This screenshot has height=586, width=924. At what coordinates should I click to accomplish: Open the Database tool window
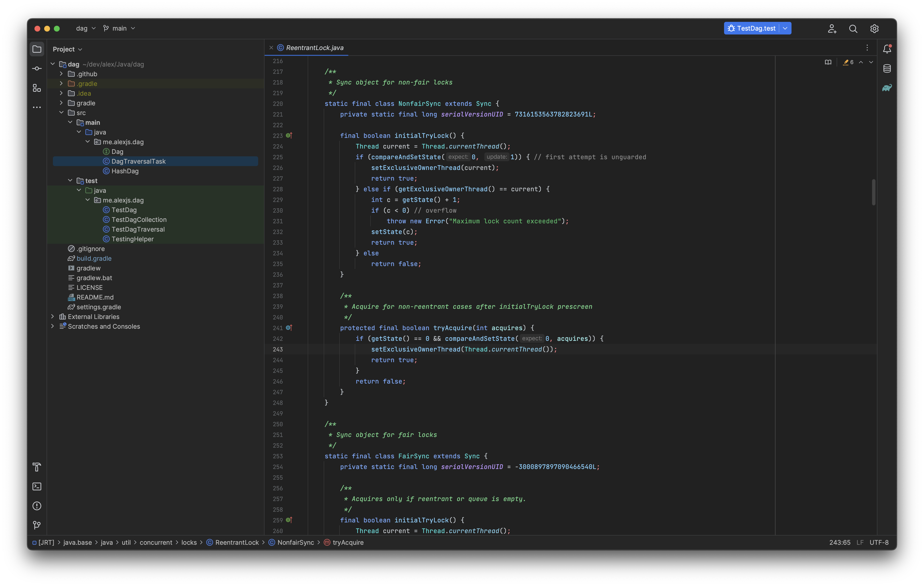[x=887, y=68]
